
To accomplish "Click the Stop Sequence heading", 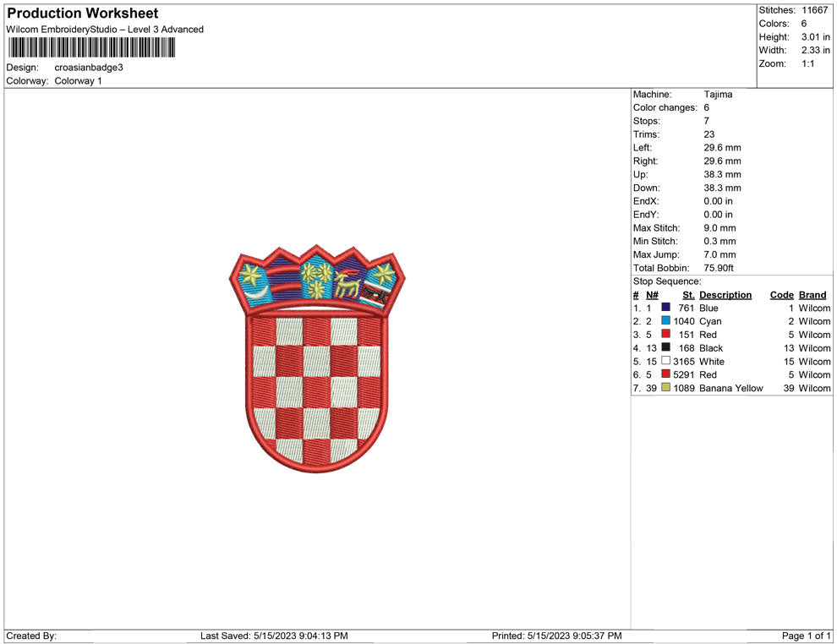I will [667, 281].
